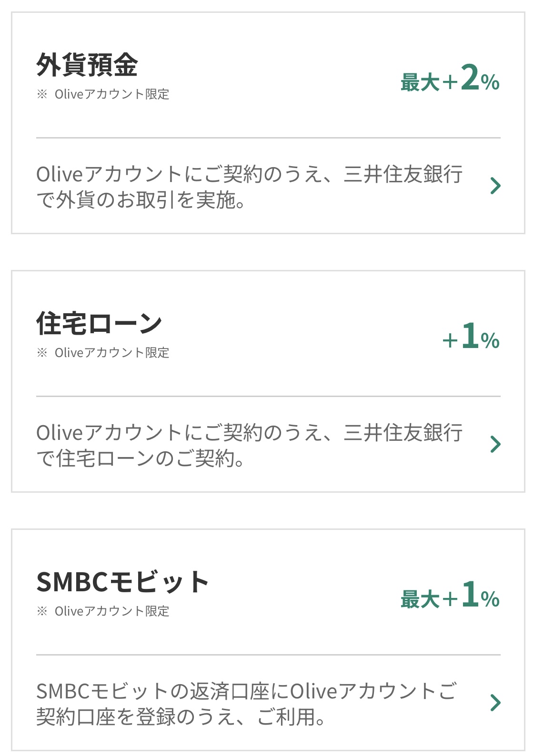This screenshot has width=534, height=756.
Task: Click the divider line in SMBCモビット card
Action: tap(268, 655)
